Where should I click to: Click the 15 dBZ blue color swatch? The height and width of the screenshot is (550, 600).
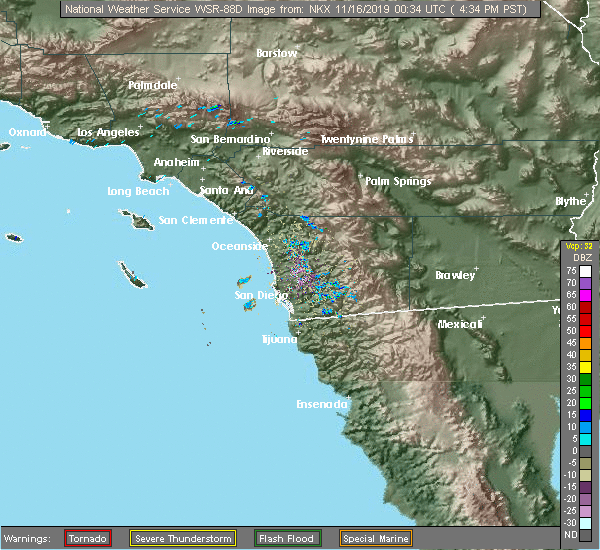[585, 415]
